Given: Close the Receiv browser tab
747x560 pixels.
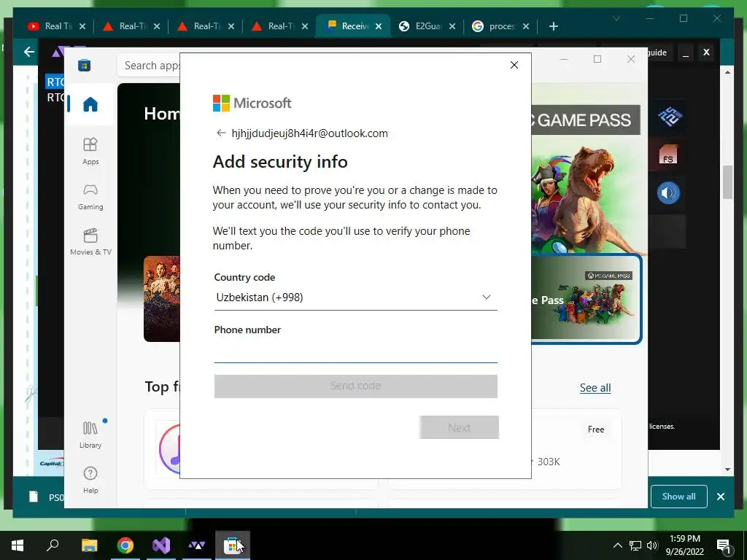Looking at the screenshot, I should point(379,26).
